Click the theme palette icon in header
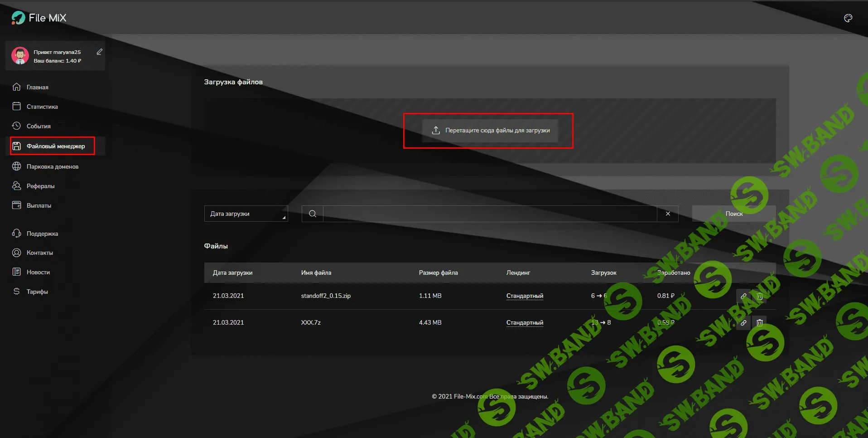Screen dimensions: 868x438 848,18
